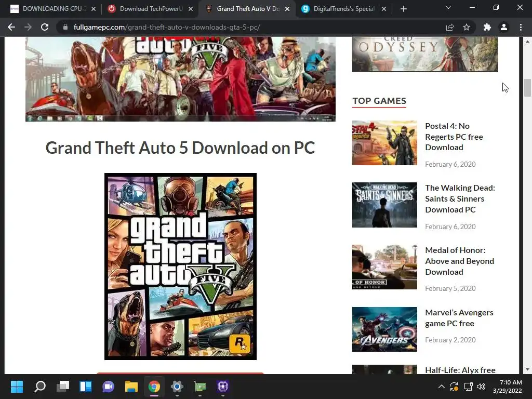Click 'Grand Theft Auto 5 Download on PC' heading
This screenshot has height=399, width=532.
180,148
